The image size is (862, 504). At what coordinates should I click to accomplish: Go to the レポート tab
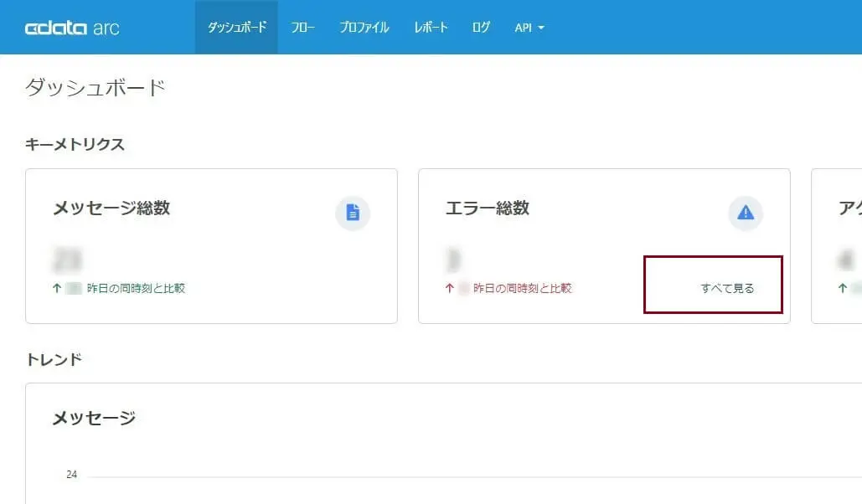pos(431,28)
